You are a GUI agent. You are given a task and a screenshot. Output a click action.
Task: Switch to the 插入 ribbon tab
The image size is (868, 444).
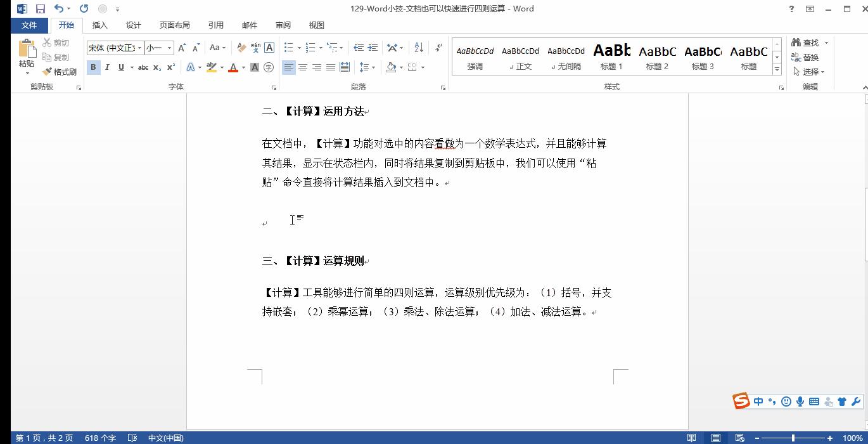(100, 25)
